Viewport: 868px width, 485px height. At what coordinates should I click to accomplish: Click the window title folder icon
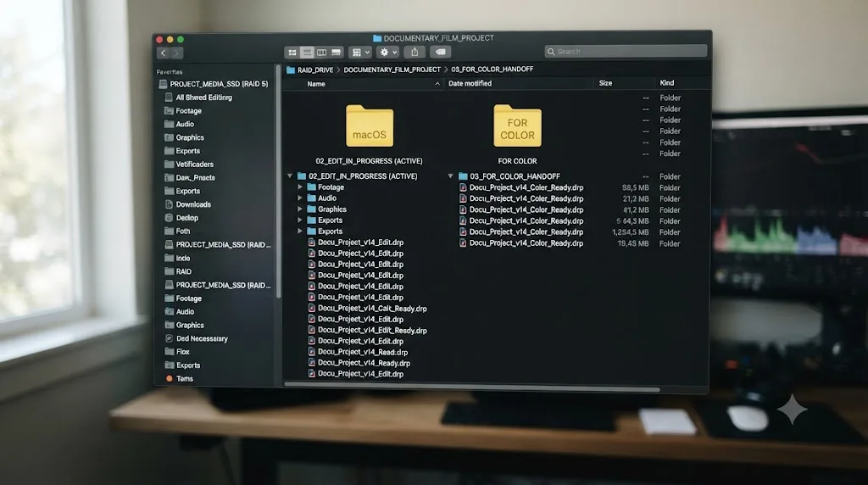pos(377,38)
